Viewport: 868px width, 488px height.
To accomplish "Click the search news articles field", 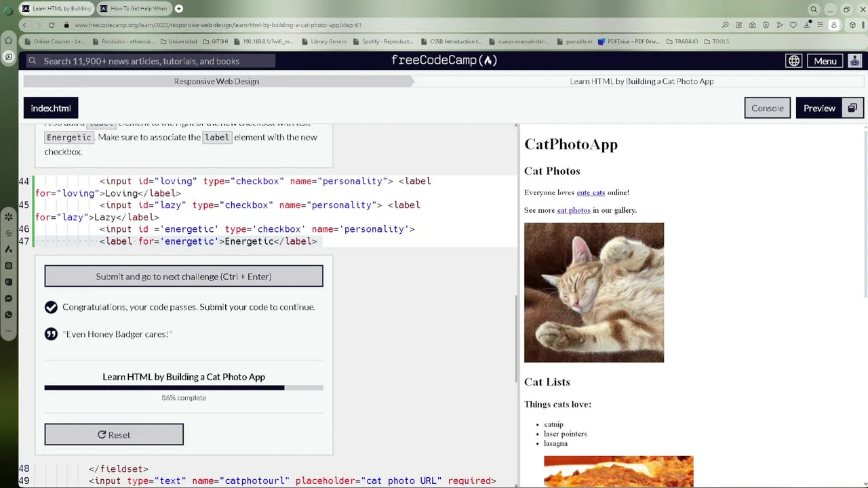I will point(150,61).
